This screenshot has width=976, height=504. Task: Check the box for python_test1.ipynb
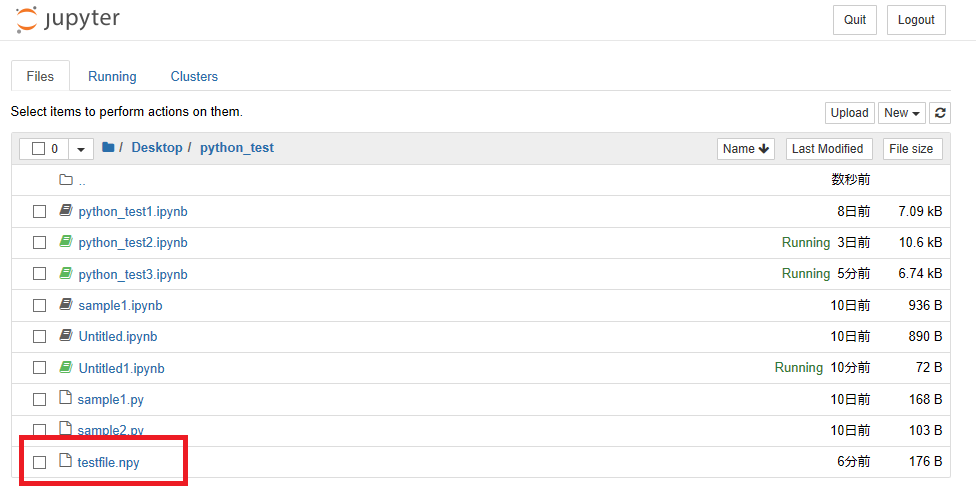coord(39,212)
